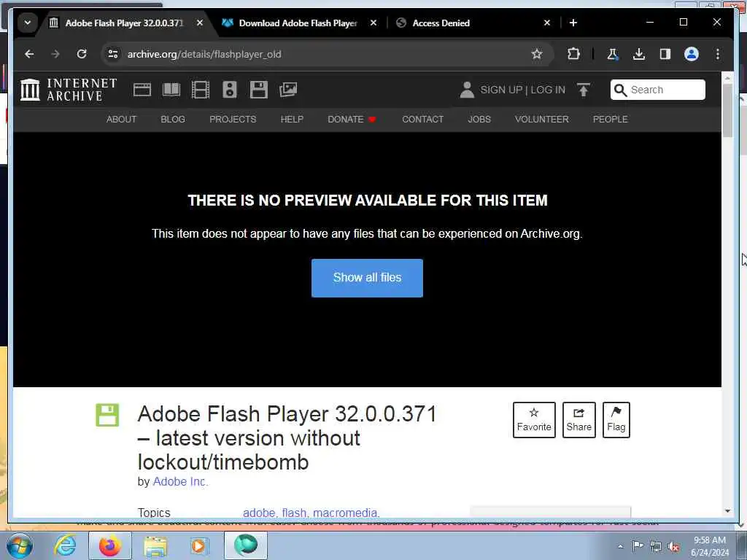The width and height of the screenshot is (747, 560).
Task: Open the JOBS menu item
Action: pyautogui.click(x=479, y=120)
